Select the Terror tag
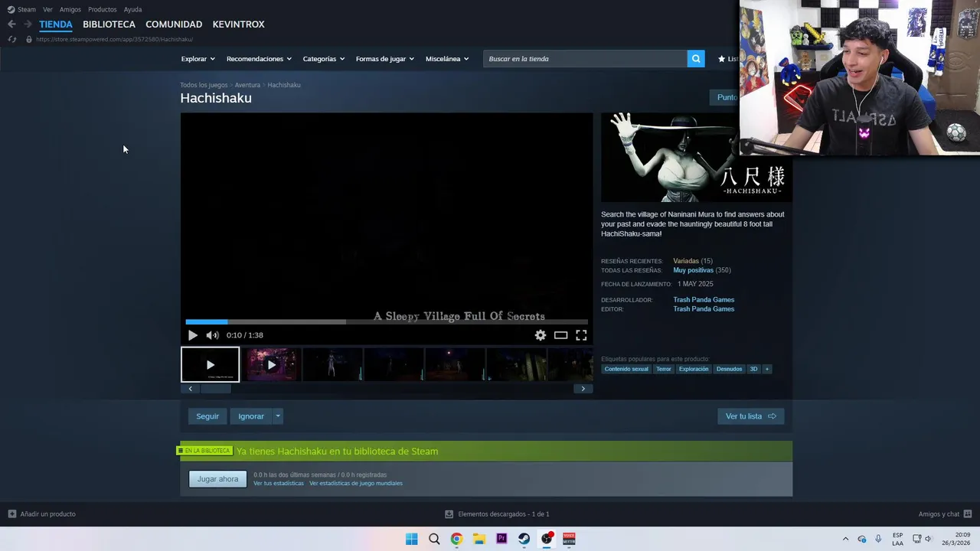This screenshot has height=551, width=980. (x=664, y=369)
